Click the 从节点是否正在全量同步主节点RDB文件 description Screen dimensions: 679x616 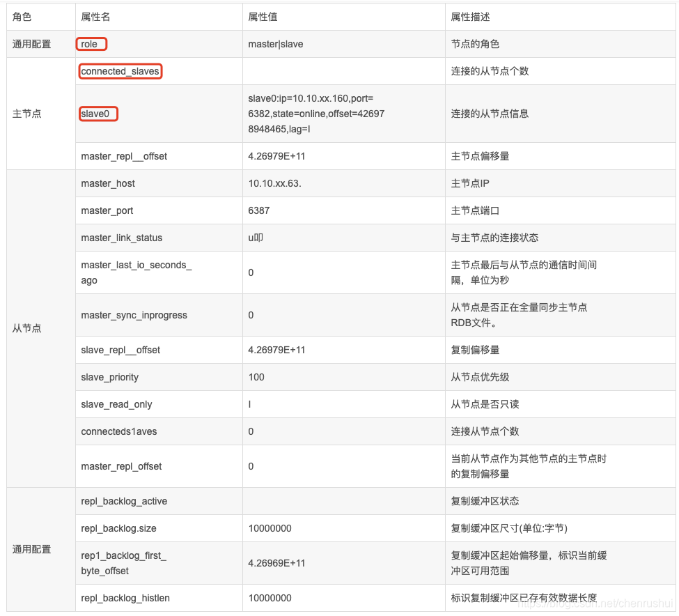point(519,316)
